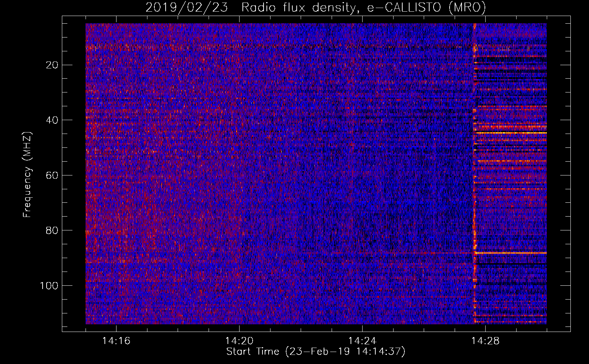589x364 pixels.
Task: Click the '60' frequency tick label
Action: pos(52,175)
